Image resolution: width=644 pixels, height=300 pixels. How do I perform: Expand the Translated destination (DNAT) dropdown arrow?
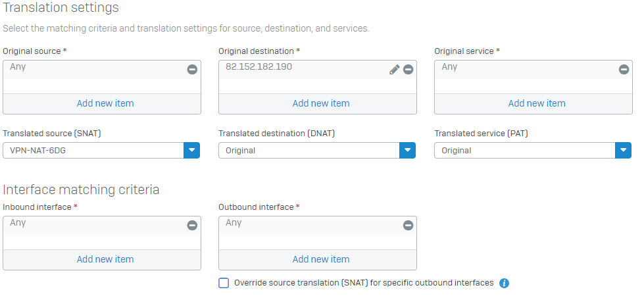(x=407, y=151)
